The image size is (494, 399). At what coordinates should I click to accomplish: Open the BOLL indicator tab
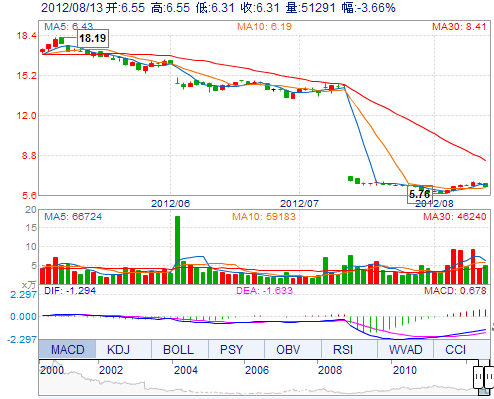[x=178, y=349]
